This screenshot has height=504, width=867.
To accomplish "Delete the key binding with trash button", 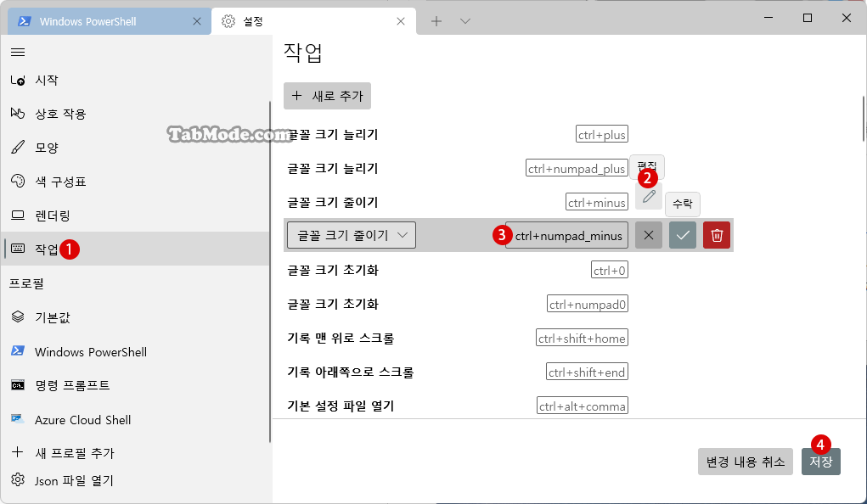I will (x=717, y=235).
